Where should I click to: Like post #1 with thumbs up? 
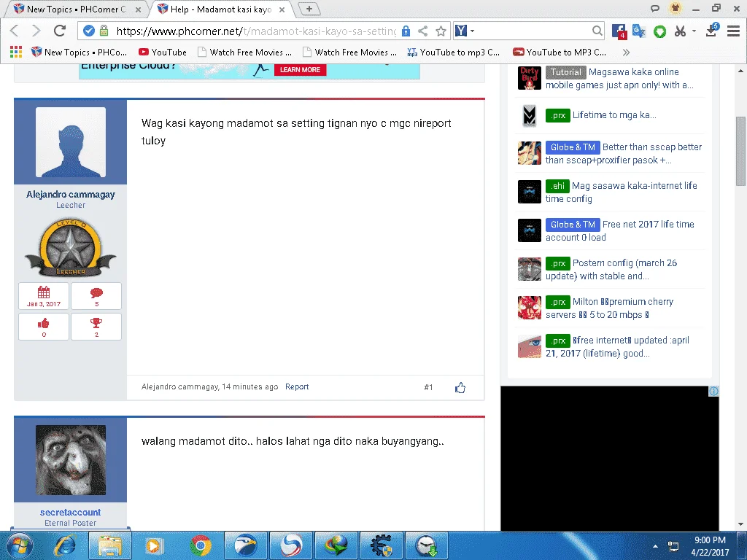pyautogui.click(x=460, y=388)
